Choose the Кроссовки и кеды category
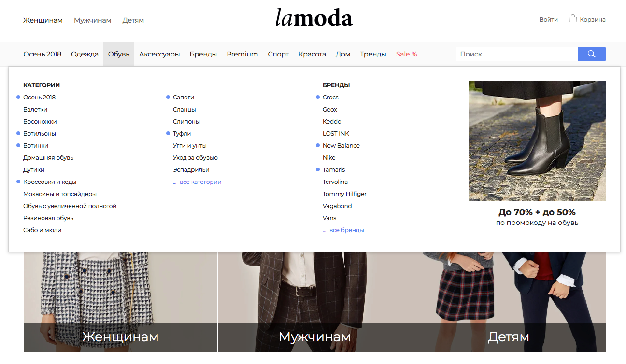The height and width of the screenshot is (364, 626). 50,182
